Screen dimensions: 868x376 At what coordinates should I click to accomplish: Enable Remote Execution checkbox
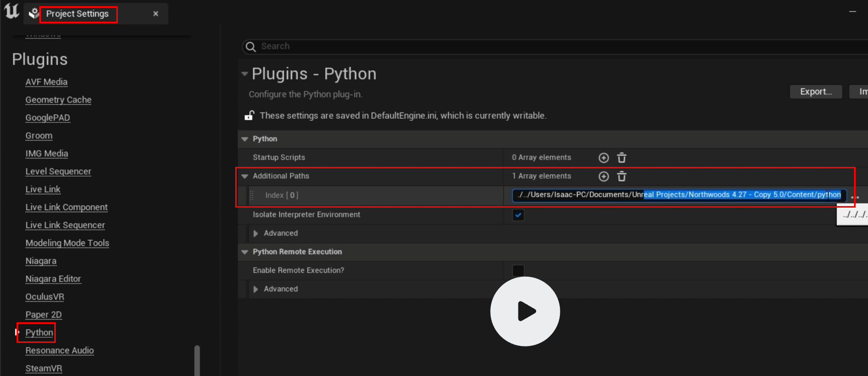tap(518, 271)
